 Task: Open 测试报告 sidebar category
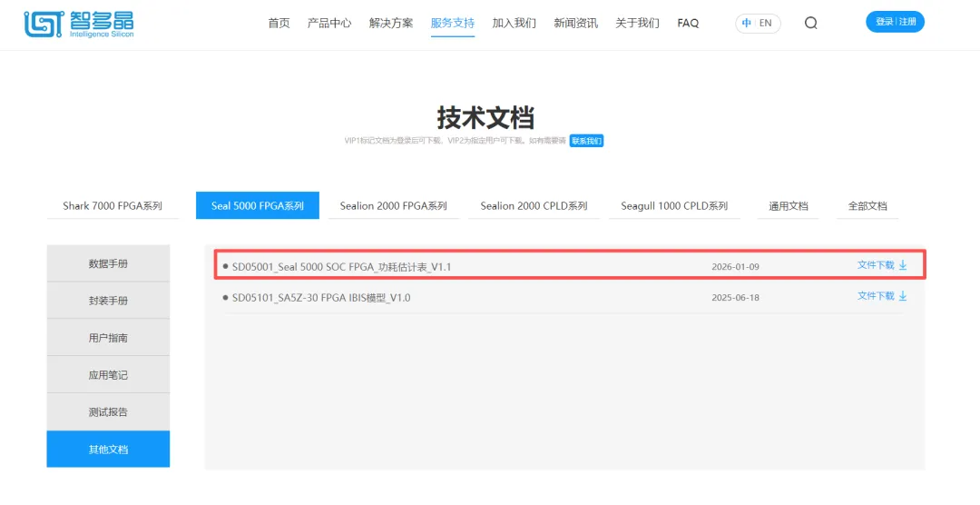click(x=108, y=411)
